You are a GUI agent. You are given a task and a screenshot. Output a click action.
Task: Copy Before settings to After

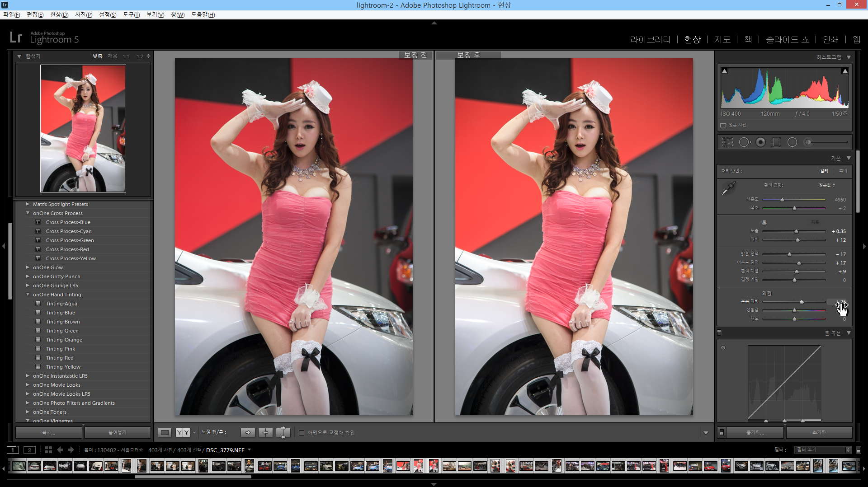(x=248, y=432)
